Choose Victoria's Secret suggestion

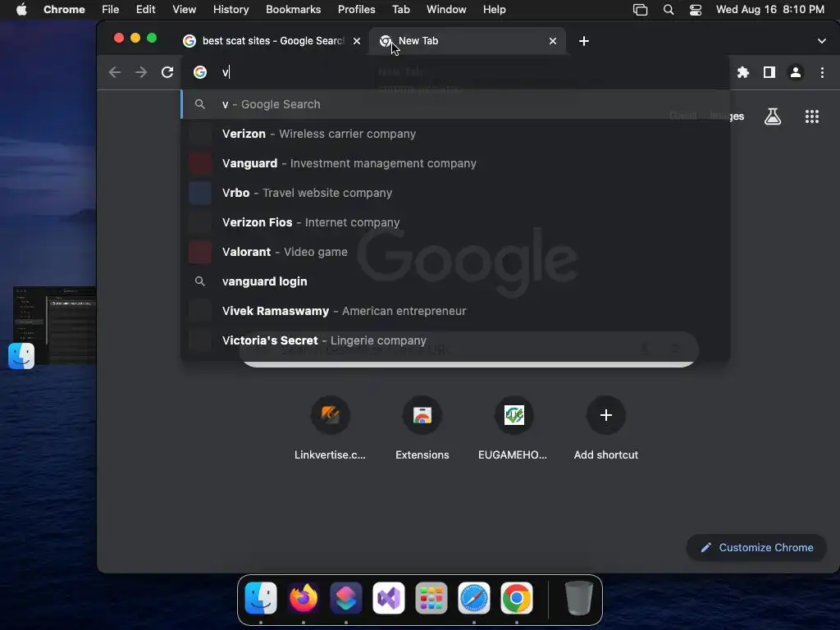(455, 340)
